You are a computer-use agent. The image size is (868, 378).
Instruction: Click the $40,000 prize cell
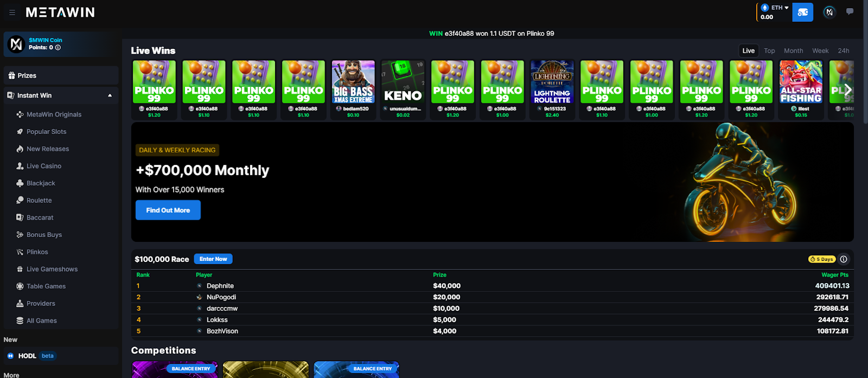click(x=447, y=286)
